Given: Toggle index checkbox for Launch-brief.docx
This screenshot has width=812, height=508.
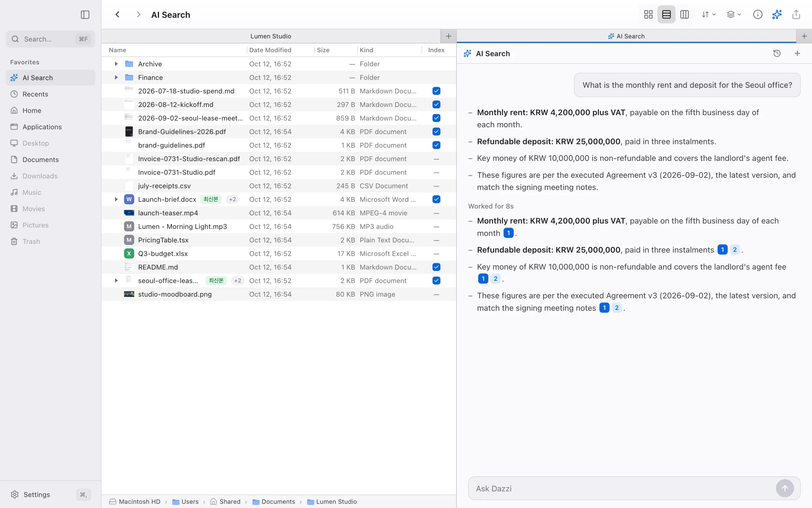Looking at the screenshot, I should 436,199.
